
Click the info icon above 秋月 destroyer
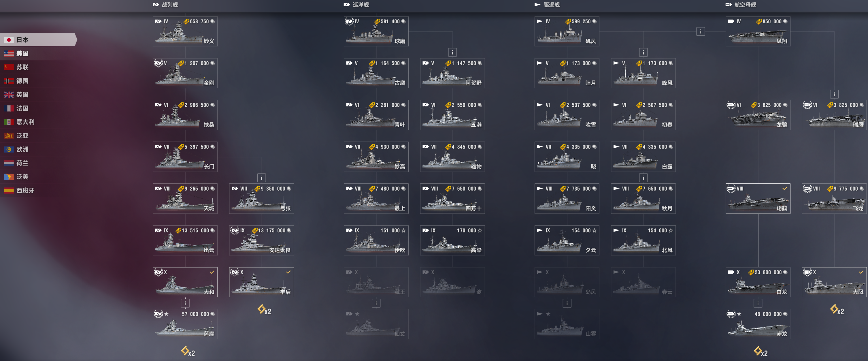pyautogui.click(x=643, y=178)
